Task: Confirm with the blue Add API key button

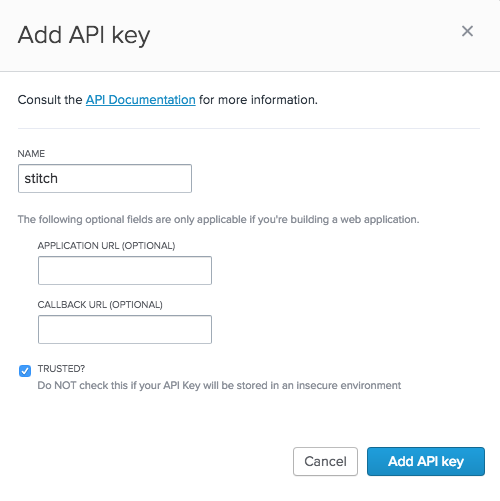Action: 426,461
